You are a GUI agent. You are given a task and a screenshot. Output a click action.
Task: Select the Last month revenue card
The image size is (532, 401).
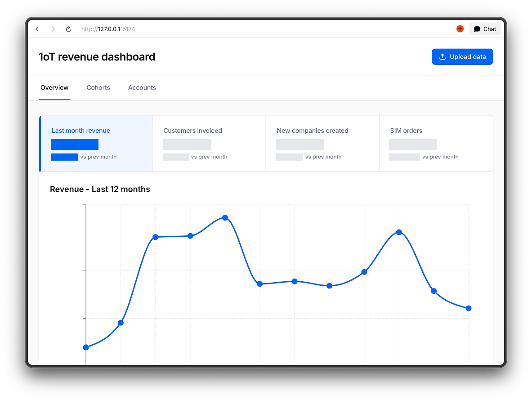96,143
